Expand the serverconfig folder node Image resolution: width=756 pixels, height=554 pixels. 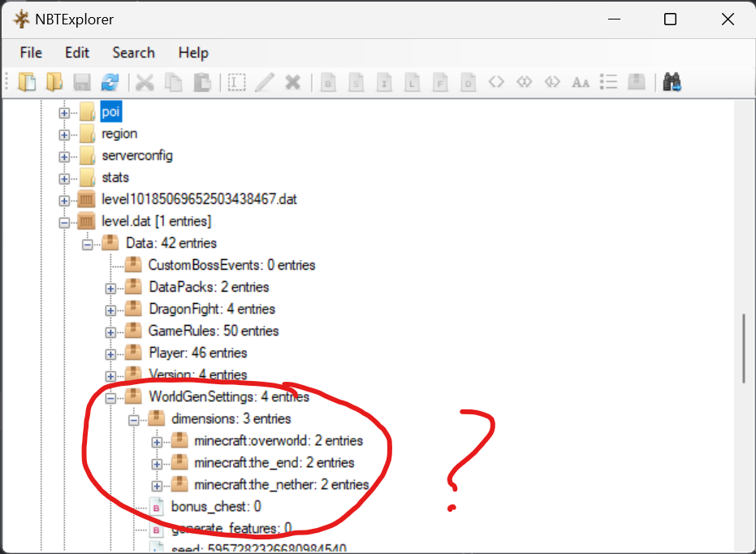64,157
